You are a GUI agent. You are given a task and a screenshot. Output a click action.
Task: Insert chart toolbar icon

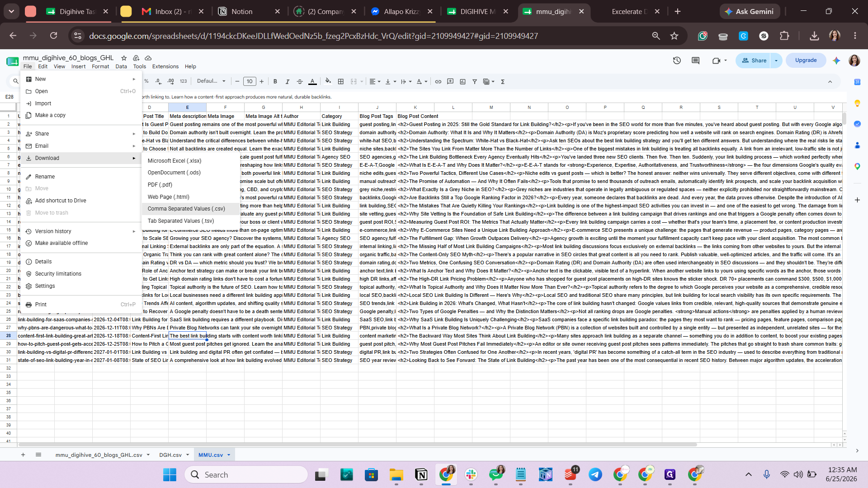click(462, 81)
